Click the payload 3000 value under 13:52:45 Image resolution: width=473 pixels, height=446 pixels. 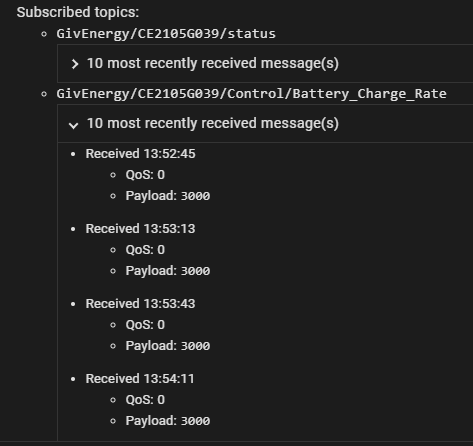coord(195,196)
